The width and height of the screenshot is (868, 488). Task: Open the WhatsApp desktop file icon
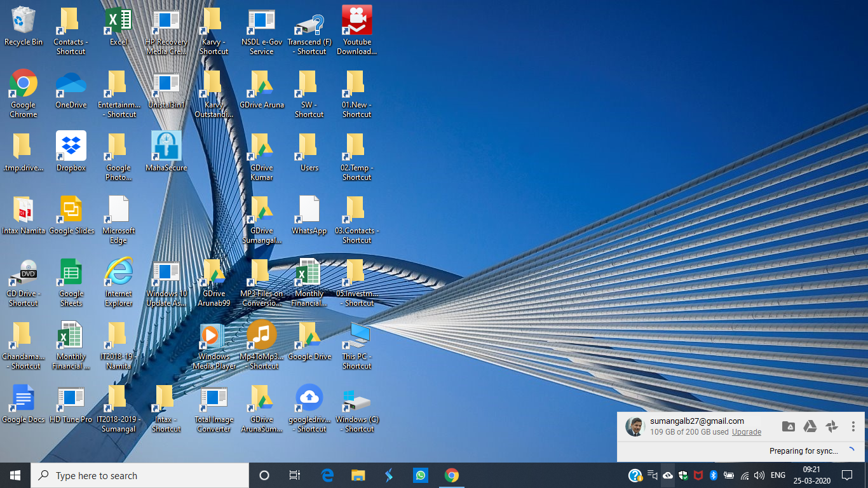pos(309,215)
